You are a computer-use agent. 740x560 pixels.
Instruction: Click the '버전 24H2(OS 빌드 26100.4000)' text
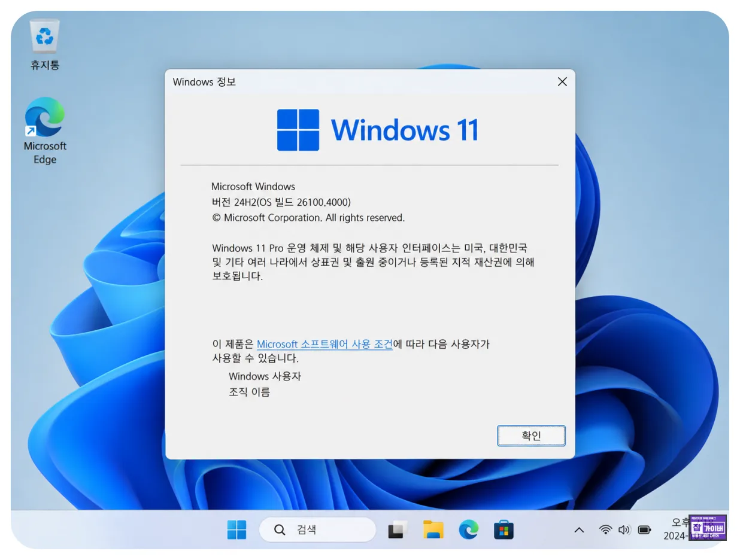pos(281,202)
